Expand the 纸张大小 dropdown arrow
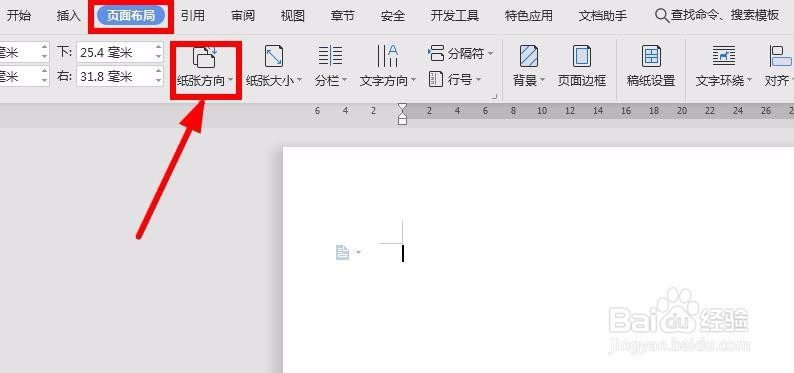This screenshot has width=794, height=373. (x=299, y=80)
